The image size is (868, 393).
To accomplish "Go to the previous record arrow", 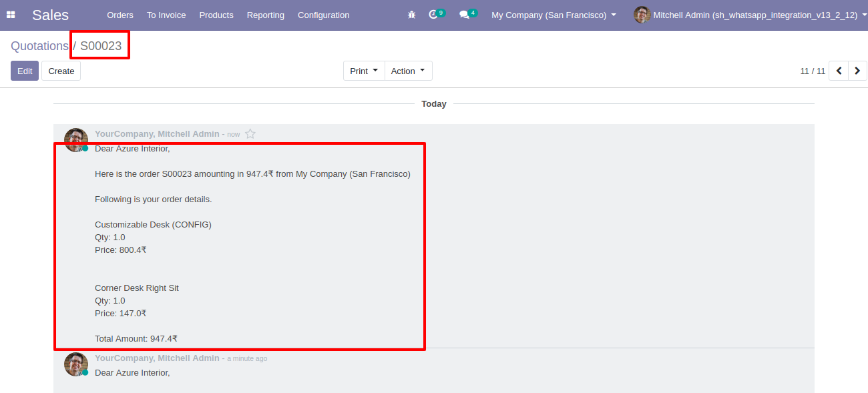I will 839,71.
